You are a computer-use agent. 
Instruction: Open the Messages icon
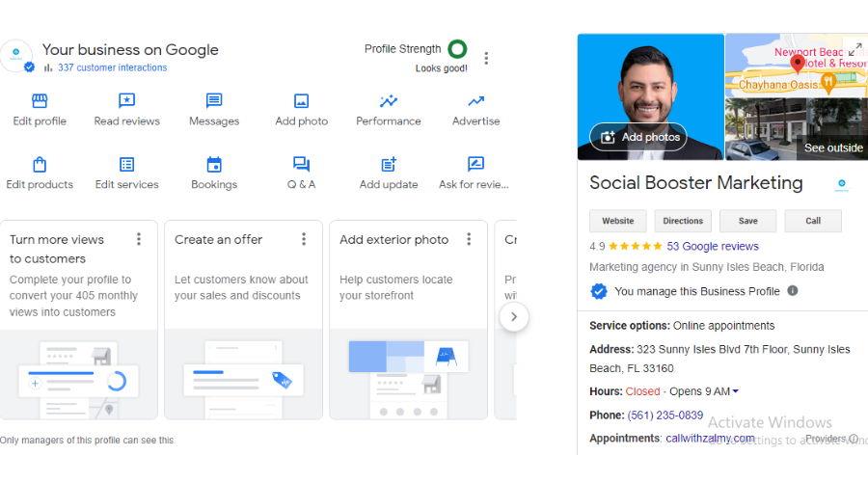[x=214, y=100]
